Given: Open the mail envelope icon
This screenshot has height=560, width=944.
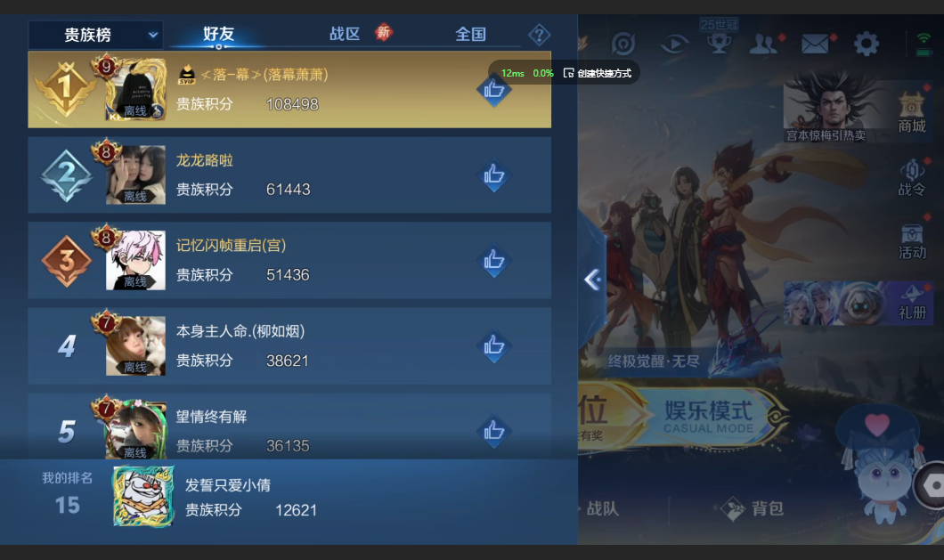Looking at the screenshot, I should [x=815, y=44].
